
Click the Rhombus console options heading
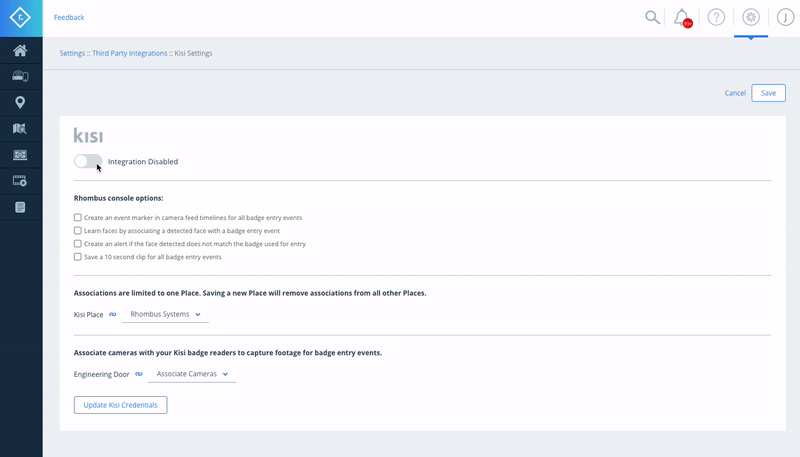click(x=118, y=198)
